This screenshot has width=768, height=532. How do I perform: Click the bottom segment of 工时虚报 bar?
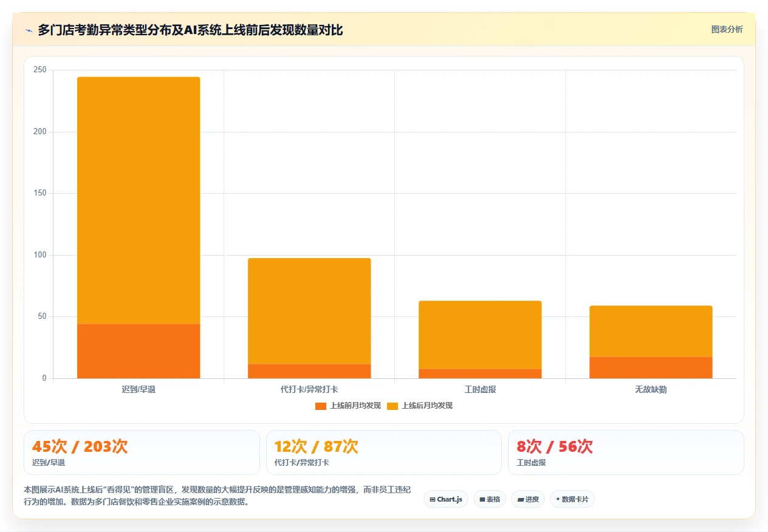tap(480, 373)
